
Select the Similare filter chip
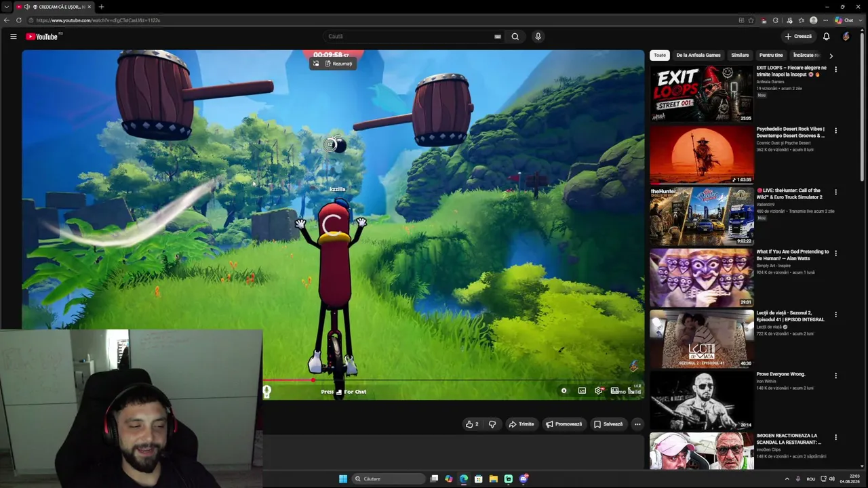click(x=740, y=56)
